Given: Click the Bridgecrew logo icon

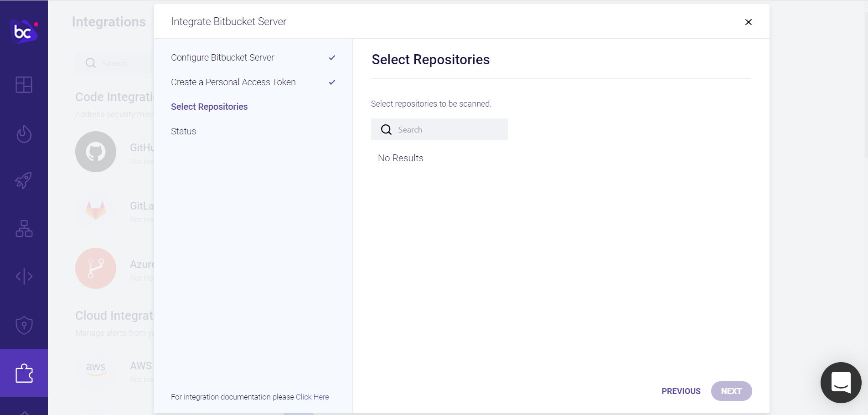Looking at the screenshot, I should coord(23,31).
